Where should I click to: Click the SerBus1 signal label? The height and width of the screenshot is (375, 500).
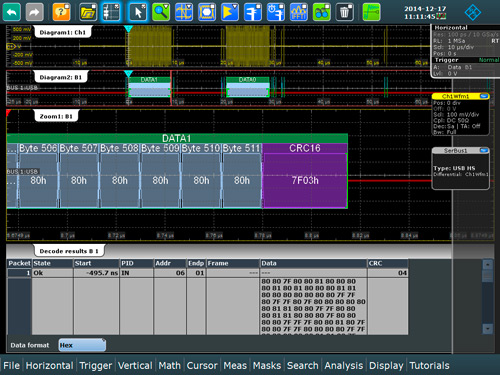point(455,151)
